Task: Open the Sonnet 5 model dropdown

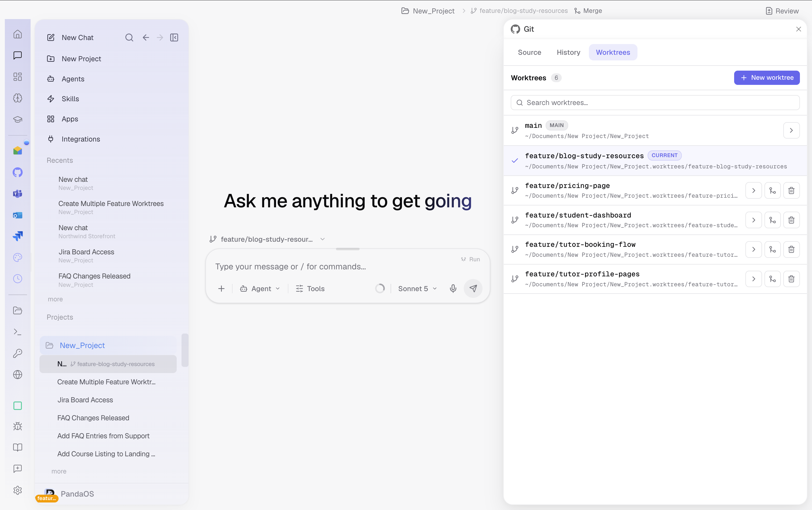Action: click(418, 288)
